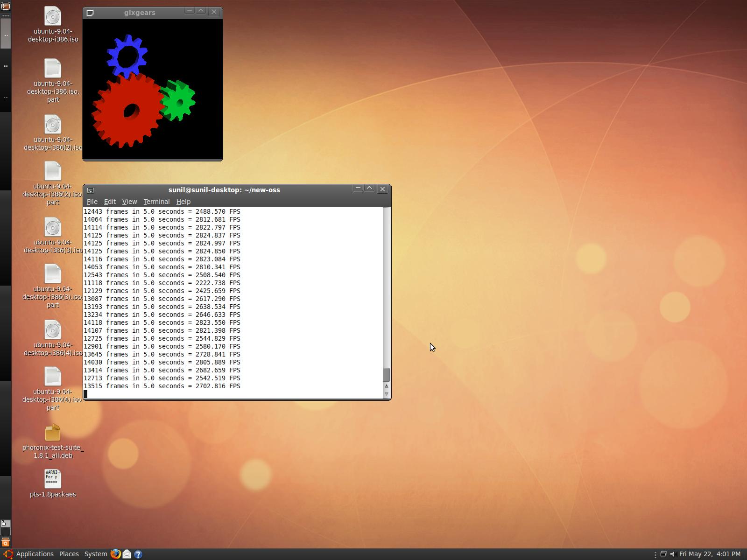Screen dimensions: 747x560
Task: Open the mail client envelope icon
Action: [x=127, y=554]
